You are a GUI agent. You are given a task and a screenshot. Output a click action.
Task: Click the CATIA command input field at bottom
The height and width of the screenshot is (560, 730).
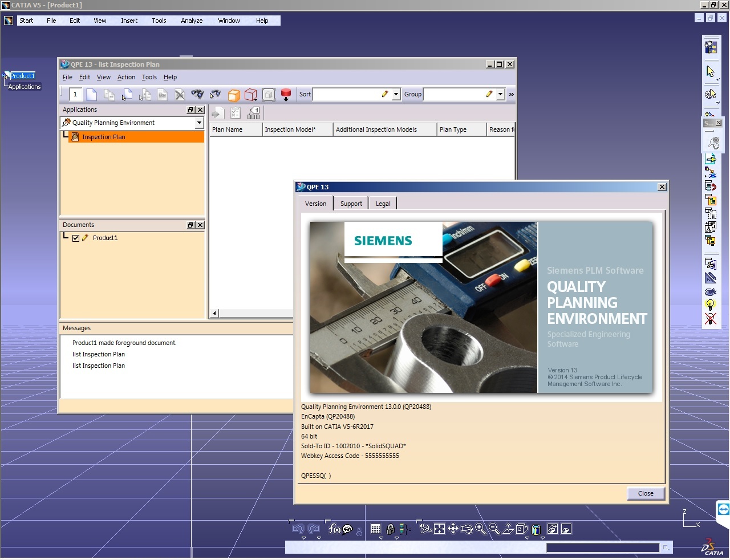click(603, 547)
